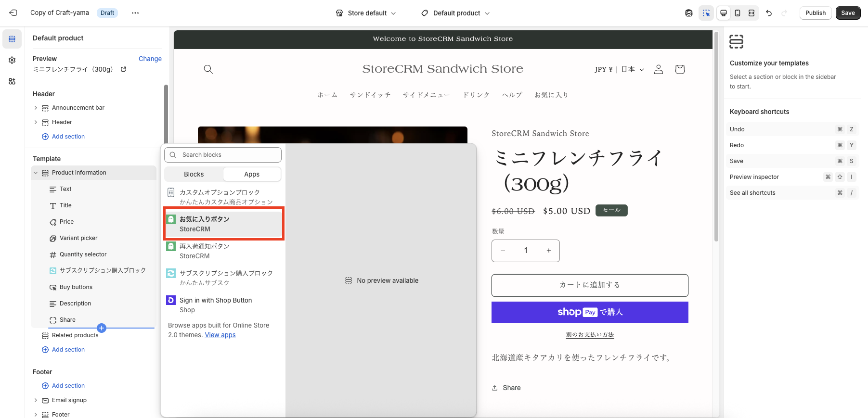
Task: Open サイドメニュー navigation menu item
Action: (x=427, y=95)
